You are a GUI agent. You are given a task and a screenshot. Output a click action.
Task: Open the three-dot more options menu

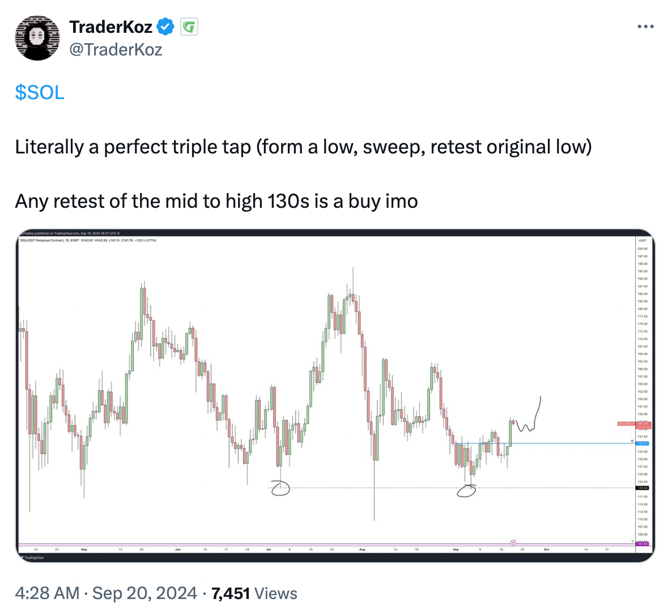[x=645, y=27]
